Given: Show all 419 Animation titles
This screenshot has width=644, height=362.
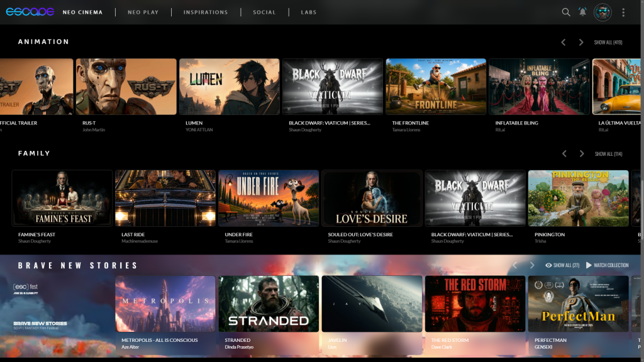Looking at the screenshot, I should coord(608,42).
